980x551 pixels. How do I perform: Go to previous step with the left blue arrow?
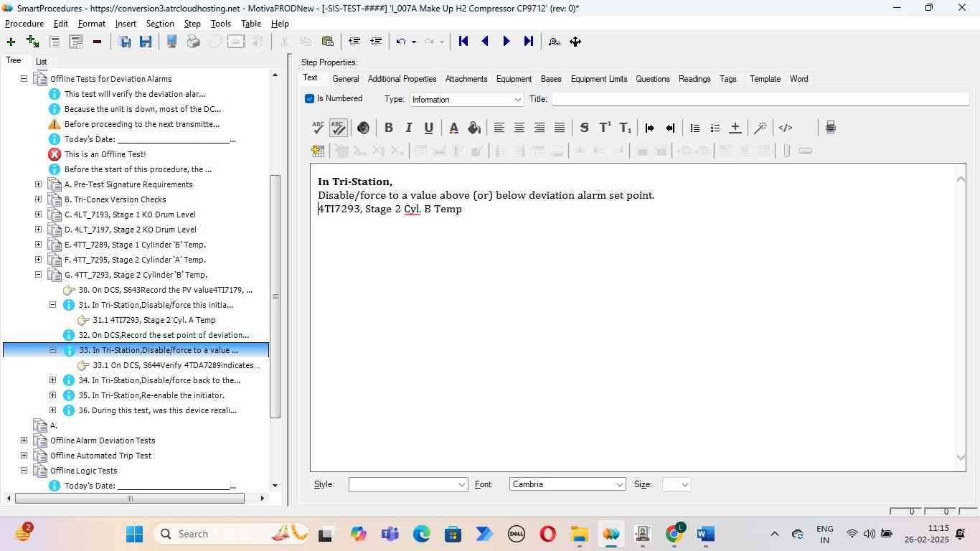tap(485, 42)
